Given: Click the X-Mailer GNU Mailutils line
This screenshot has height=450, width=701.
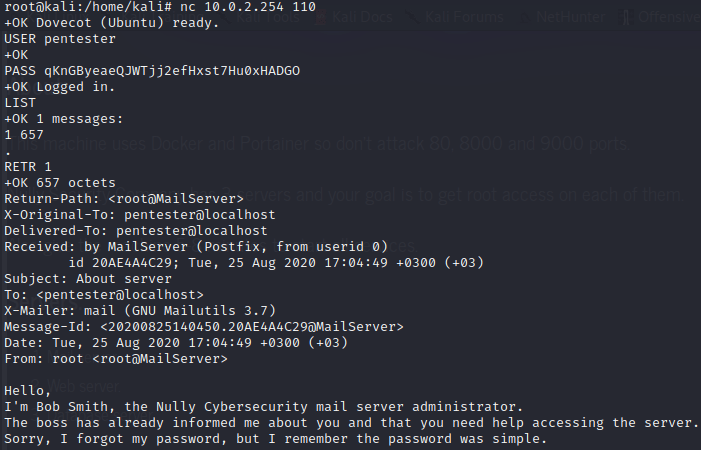Looking at the screenshot, I should click(140, 311).
